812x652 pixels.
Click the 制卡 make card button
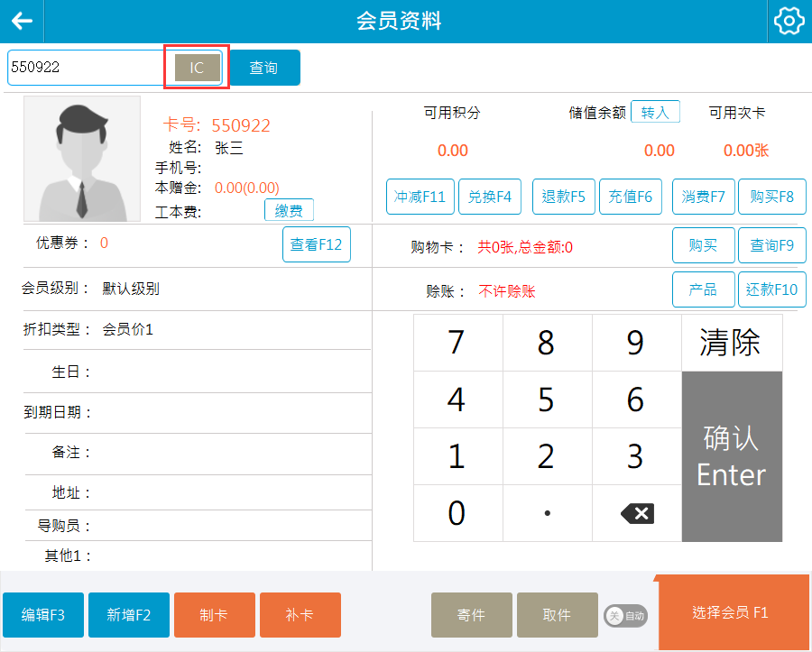[x=213, y=615]
